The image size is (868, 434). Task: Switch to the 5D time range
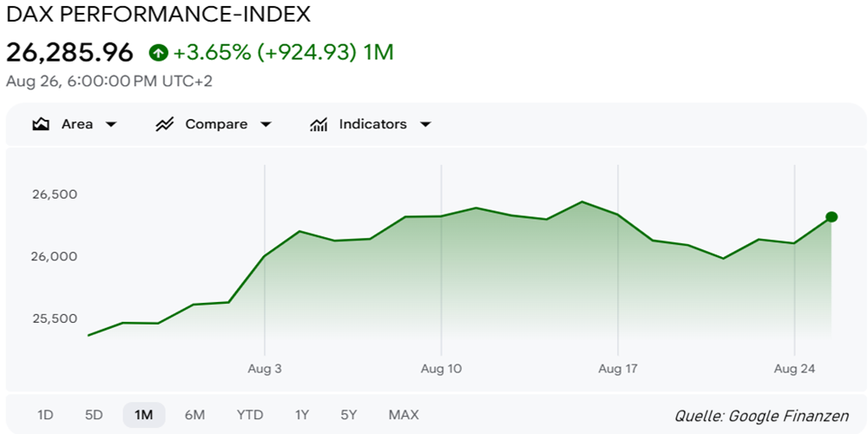(x=94, y=415)
